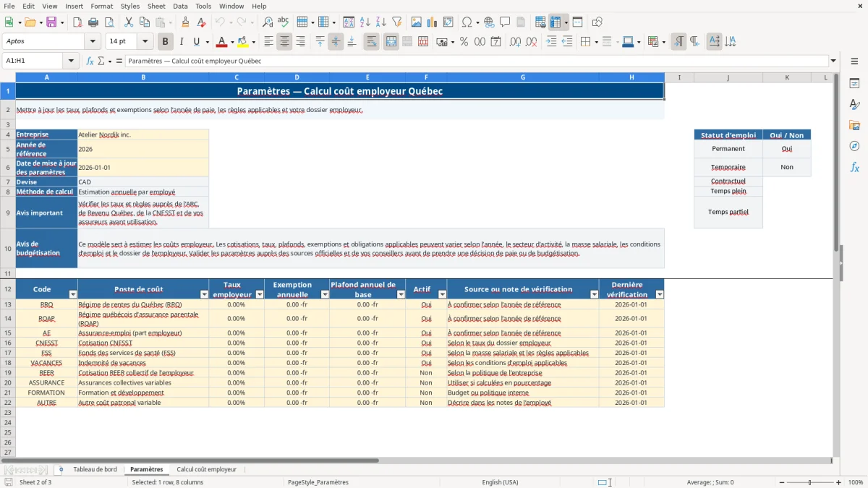Open the font name dropdown
Viewport: 868px width, 488px height.
pyautogui.click(x=93, y=42)
